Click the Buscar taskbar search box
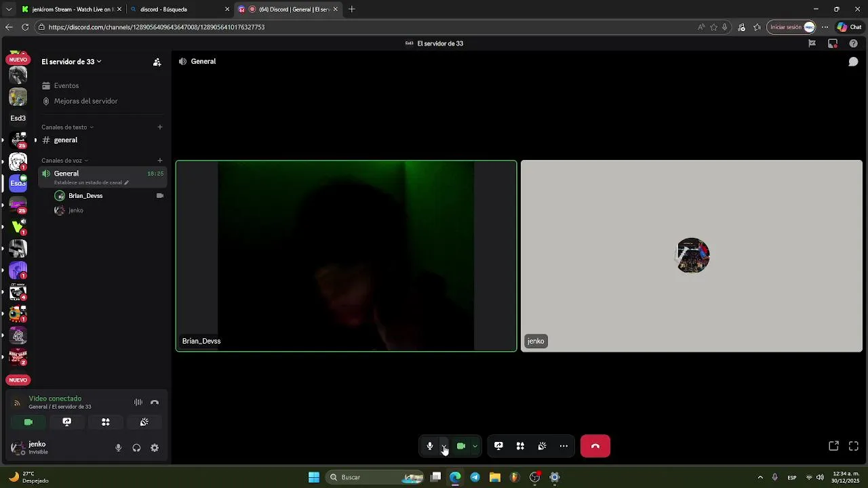Screen dimensions: 868x488 [376, 477]
